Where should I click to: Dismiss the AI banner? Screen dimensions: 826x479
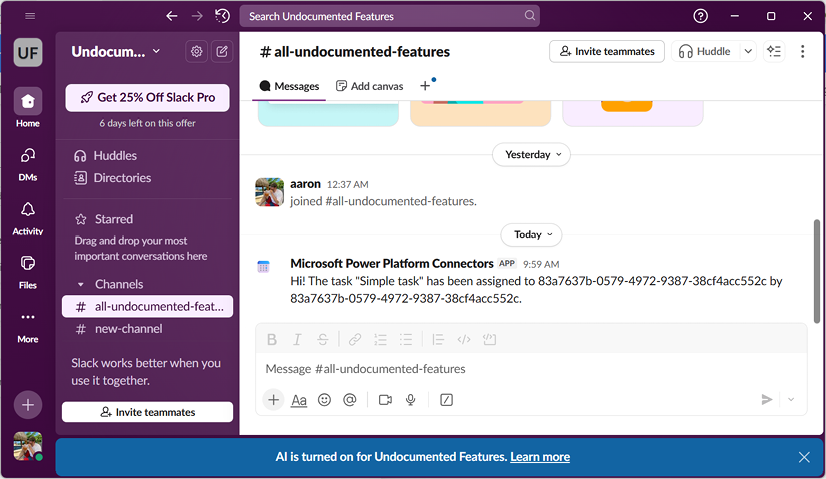804,457
